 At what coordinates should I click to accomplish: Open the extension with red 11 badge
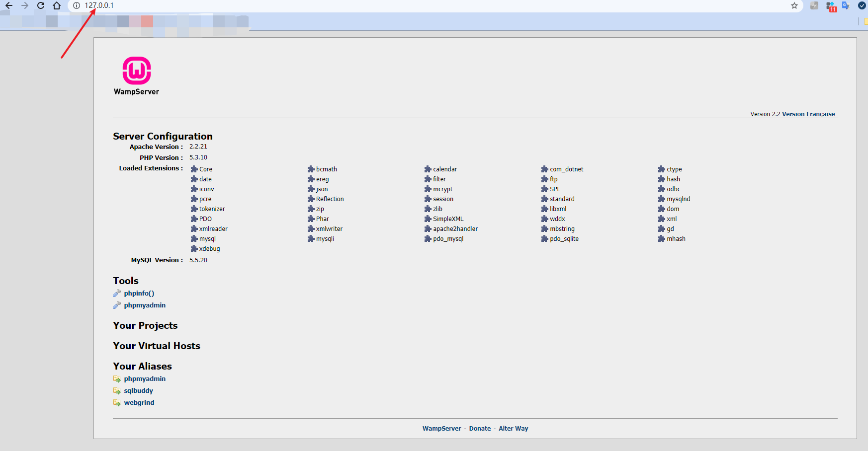[831, 6]
